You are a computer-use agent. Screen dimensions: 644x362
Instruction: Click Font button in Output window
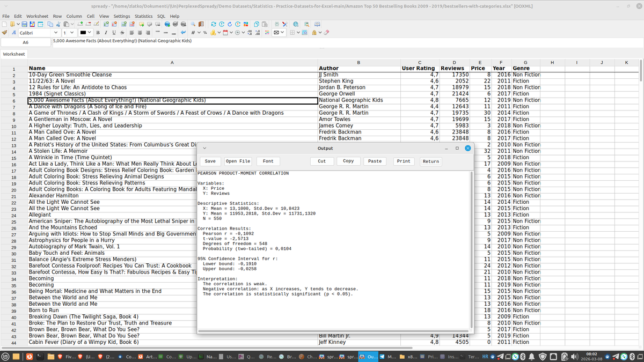click(x=268, y=161)
